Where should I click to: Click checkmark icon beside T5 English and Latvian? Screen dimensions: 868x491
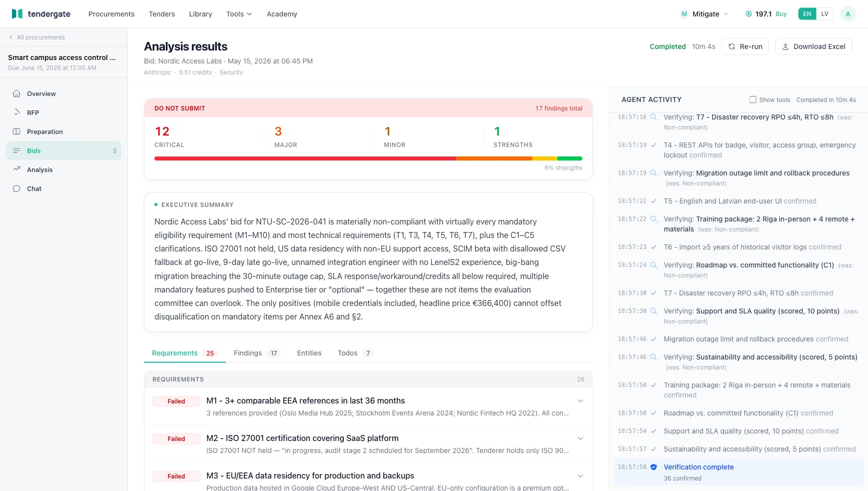tap(653, 201)
